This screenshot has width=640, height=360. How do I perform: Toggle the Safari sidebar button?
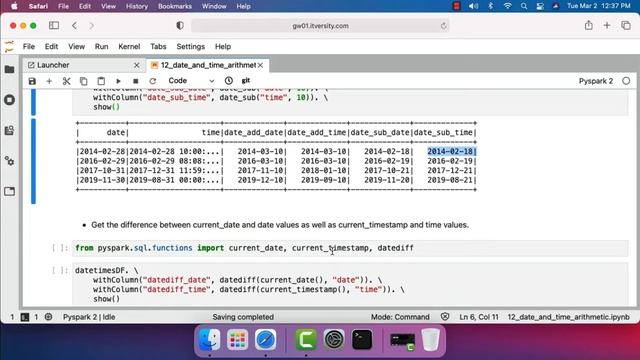[54, 25]
